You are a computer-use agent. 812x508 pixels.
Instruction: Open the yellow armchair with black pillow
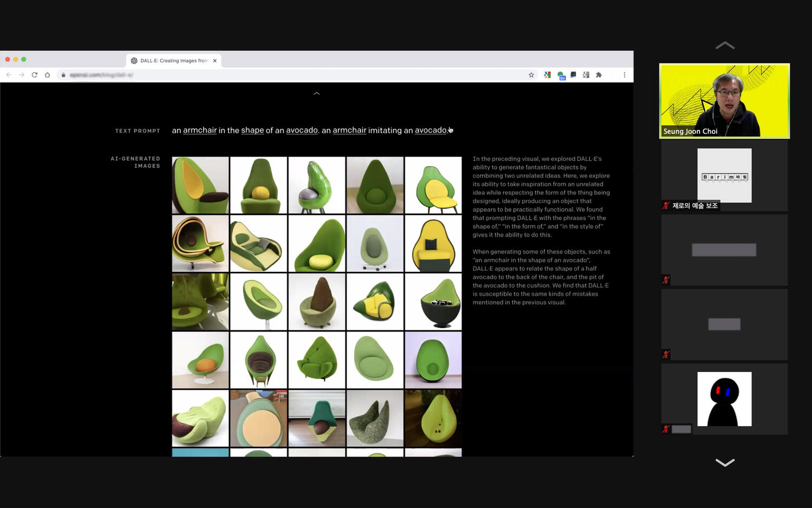tap(433, 244)
